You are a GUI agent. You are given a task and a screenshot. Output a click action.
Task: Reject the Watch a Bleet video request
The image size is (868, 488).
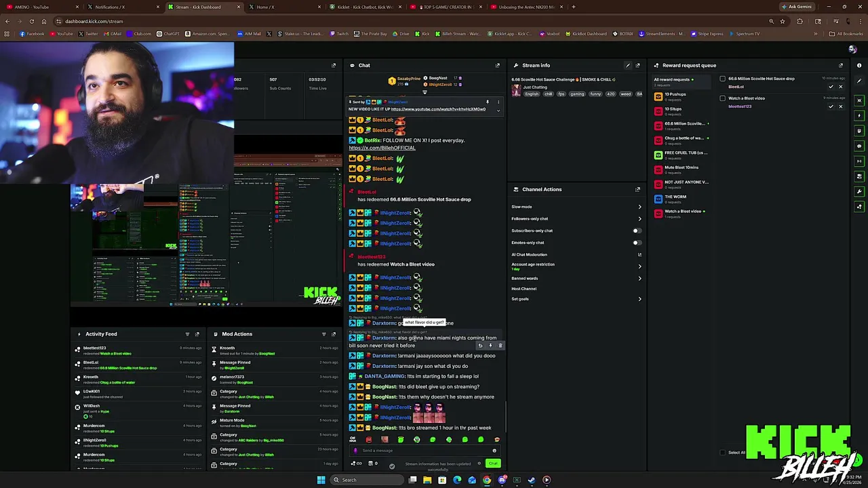[840, 106]
